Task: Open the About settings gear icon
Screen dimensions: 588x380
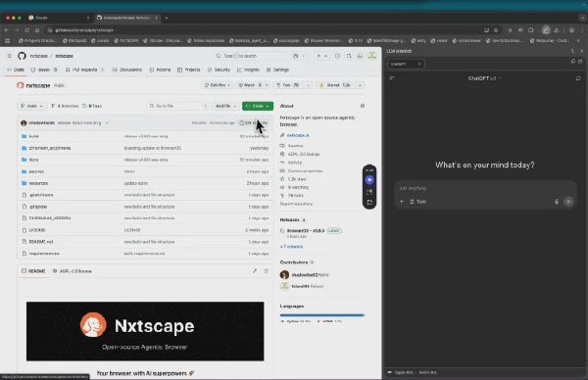Action: pos(363,106)
